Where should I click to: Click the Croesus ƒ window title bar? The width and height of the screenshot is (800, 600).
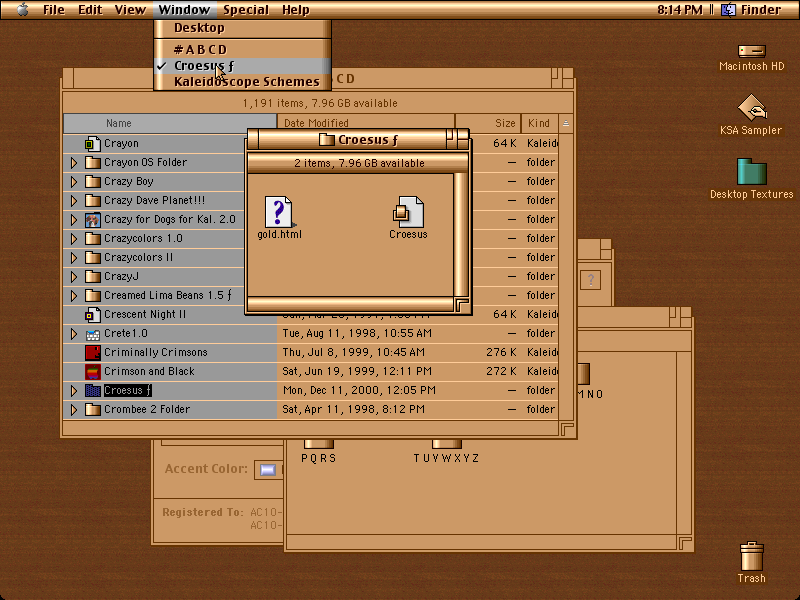pyautogui.click(x=358, y=139)
